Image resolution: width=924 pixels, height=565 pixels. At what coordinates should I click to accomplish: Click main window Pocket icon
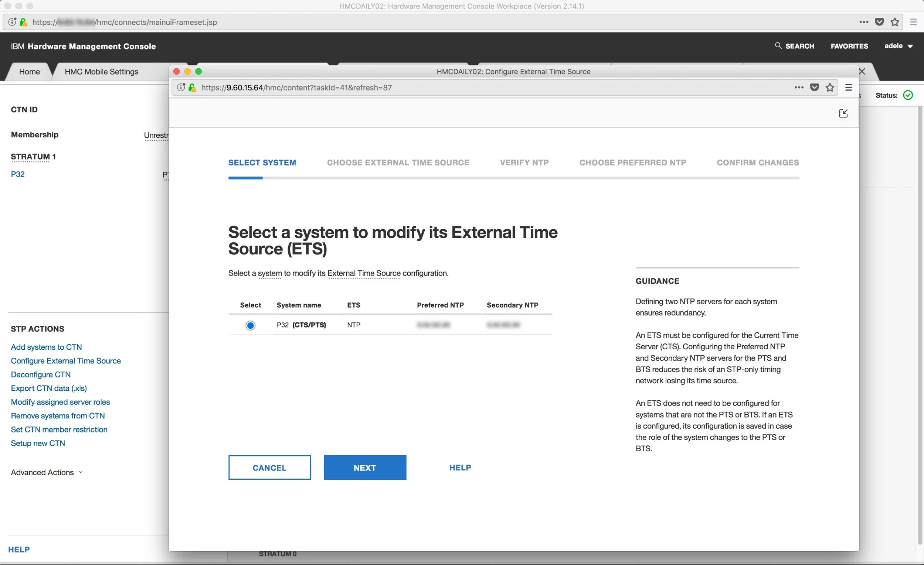(x=879, y=22)
